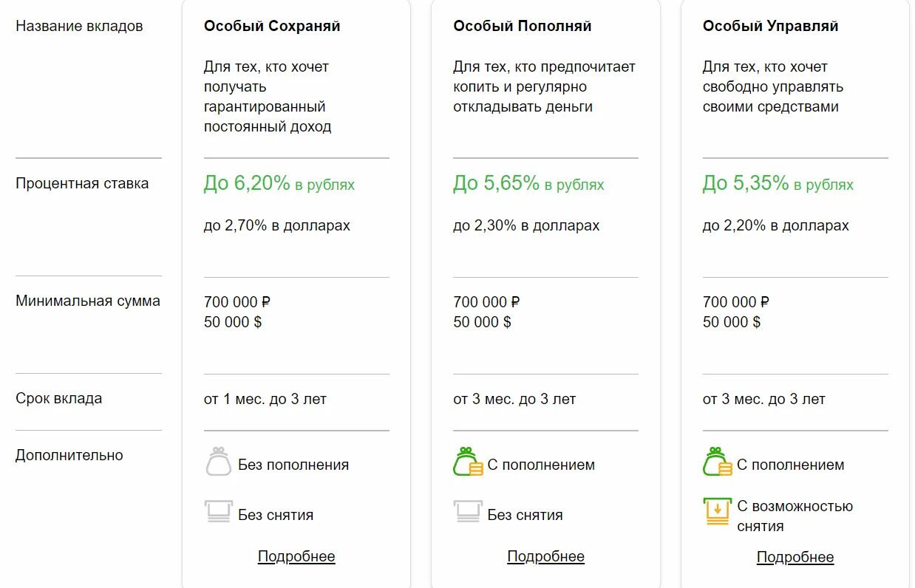Open Подробнее link under Особый Управляй
The height and width of the screenshot is (588, 915).
pyautogui.click(x=795, y=557)
